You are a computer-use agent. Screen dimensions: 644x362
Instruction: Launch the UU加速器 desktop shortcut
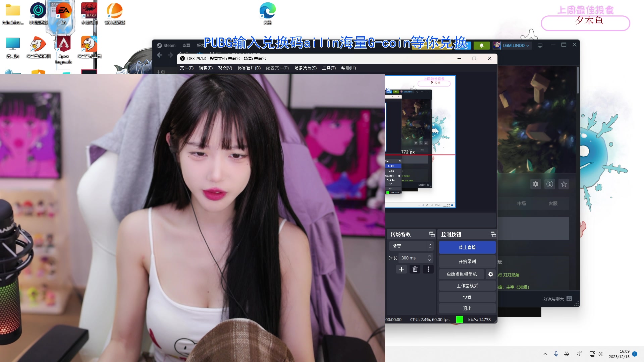(38, 14)
